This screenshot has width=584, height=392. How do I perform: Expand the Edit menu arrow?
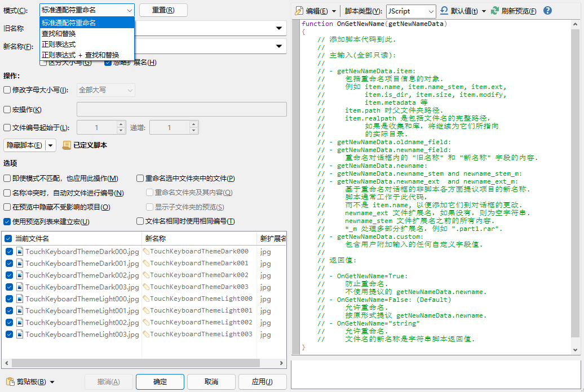[334, 11]
